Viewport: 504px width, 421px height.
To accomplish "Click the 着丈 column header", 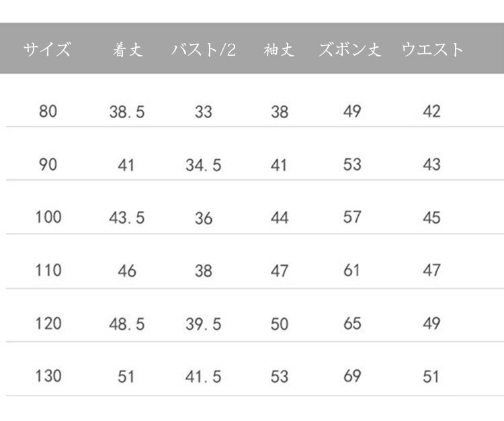I will (127, 50).
